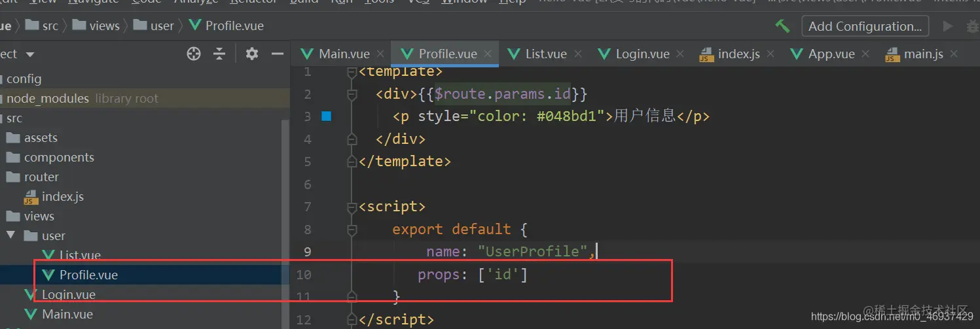
Task: Click the blue color swatch in gutter line 3
Action: coord(327,116)
